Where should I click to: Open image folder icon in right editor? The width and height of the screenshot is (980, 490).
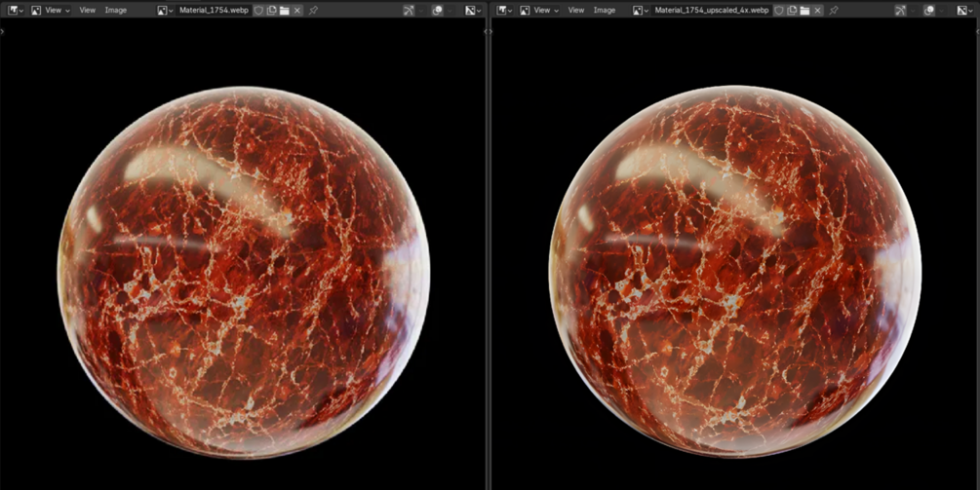pyautogui.click(x=805, y=10)
